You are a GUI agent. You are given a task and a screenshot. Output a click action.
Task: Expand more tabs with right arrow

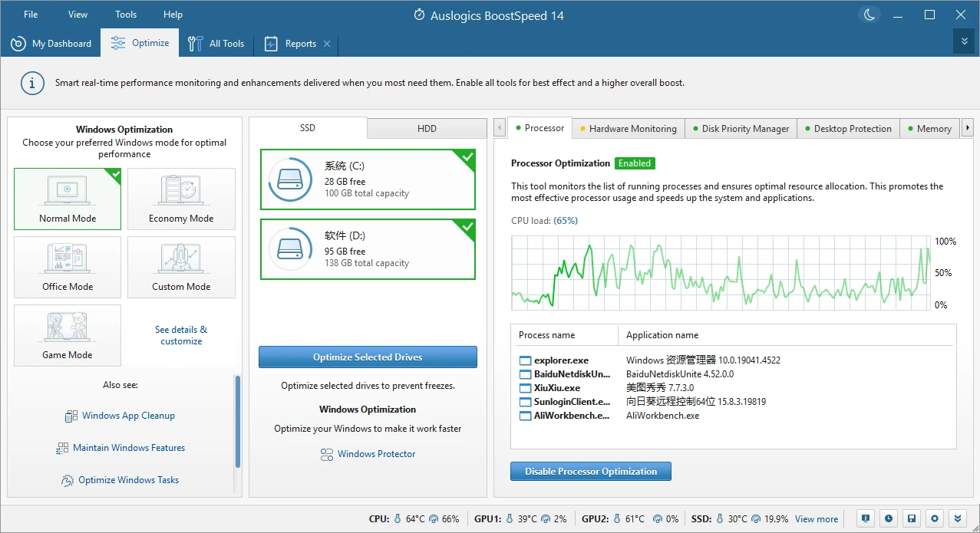pyautogui.click(x=967, y=127)
